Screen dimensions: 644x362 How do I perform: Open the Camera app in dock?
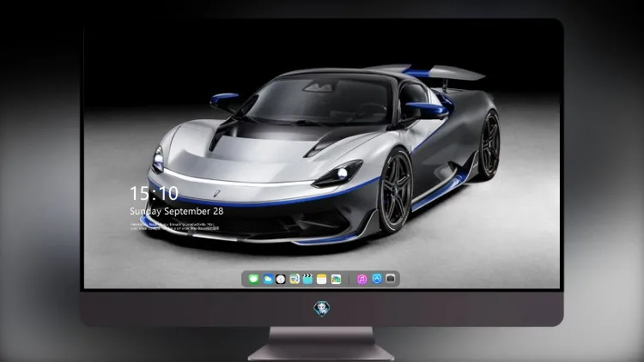pyautogui.click(x=391, y=279)
